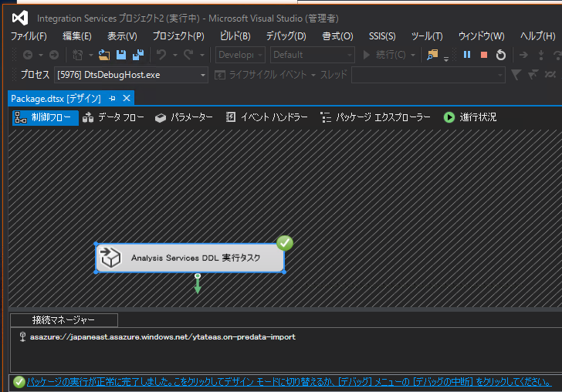Image resolution: width=562 pixels, height=392 pixels.
Task: Open the Development configuration dropdown
Action: [x=240, y=55]
